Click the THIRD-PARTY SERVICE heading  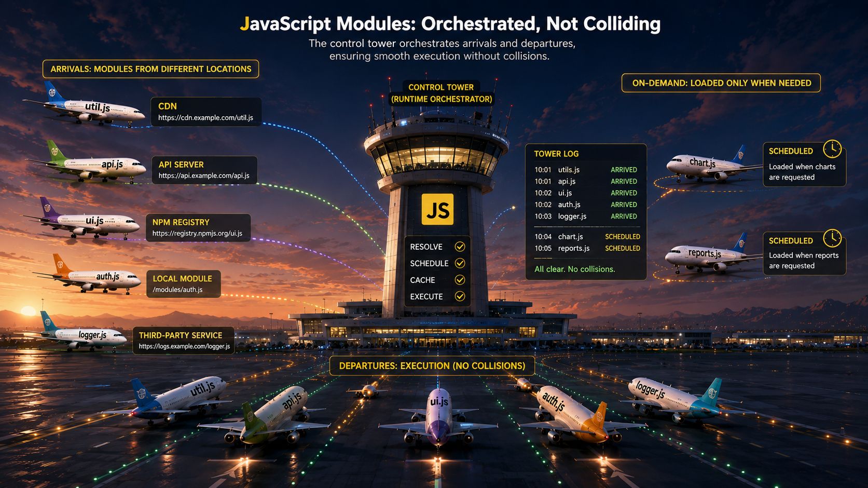181,335
